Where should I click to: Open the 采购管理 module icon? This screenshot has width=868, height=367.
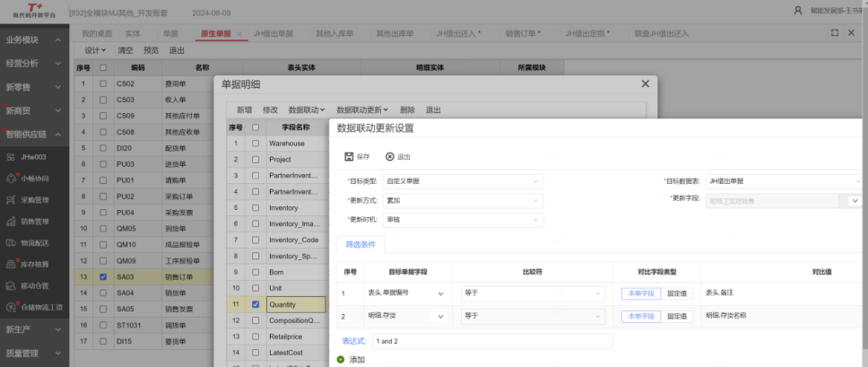(x=11, y=200)
